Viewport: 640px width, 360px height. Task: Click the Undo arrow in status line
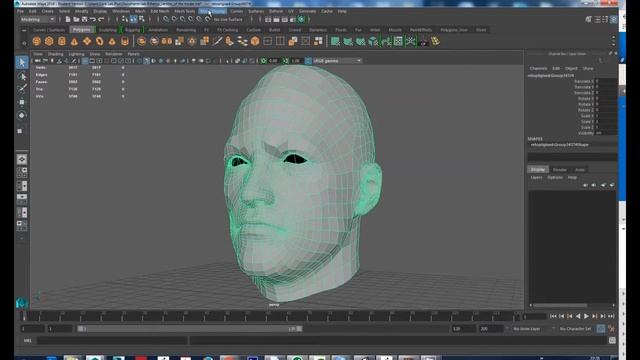click(x=93, y=19)
